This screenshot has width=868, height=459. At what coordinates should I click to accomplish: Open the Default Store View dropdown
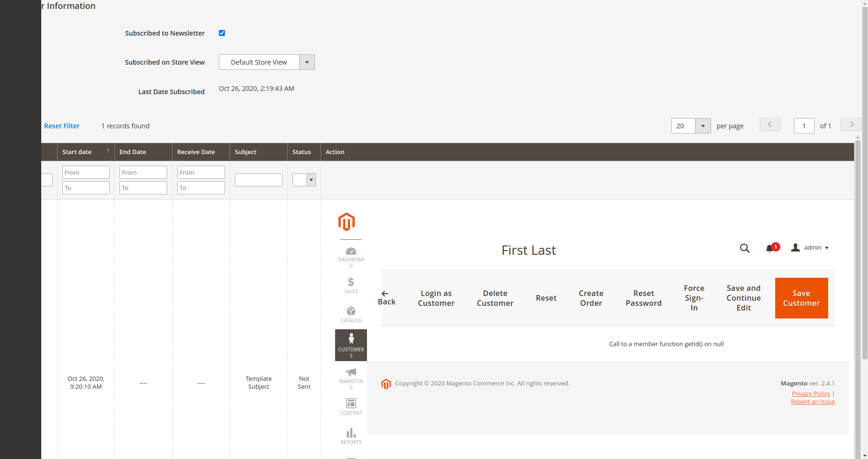267,62
